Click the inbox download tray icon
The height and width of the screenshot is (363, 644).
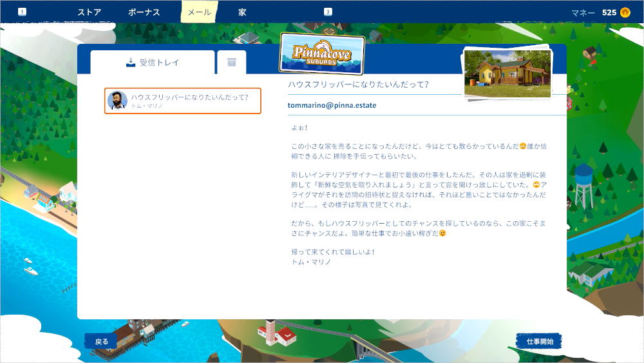[x=131, y=63]
